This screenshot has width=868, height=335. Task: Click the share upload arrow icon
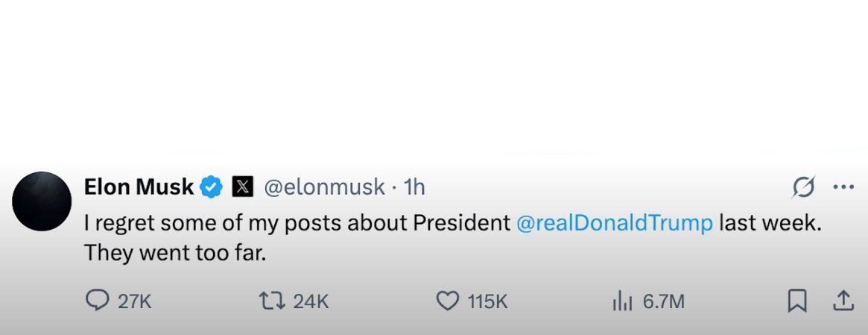(x=843, y=300)
